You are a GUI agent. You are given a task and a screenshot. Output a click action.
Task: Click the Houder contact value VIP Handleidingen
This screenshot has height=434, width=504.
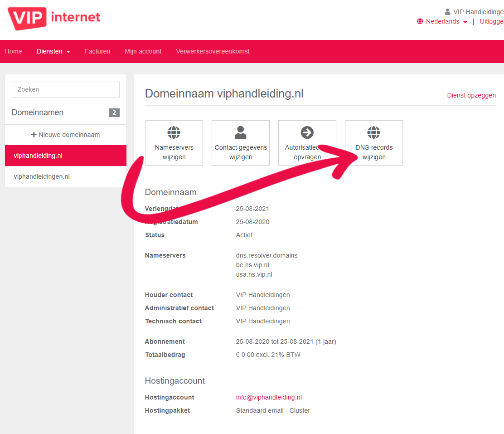263,295
